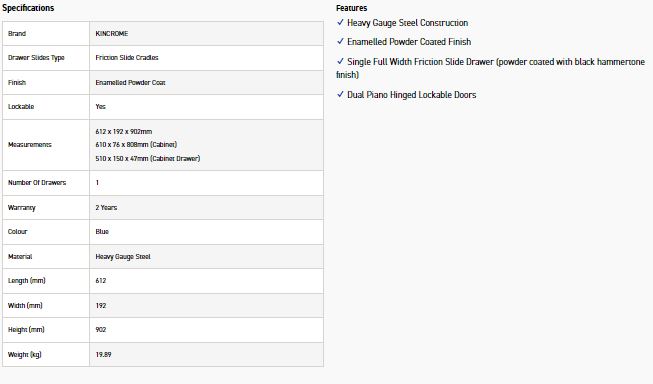Click the checkmark beside Heavy Gauge Steel Construction
This screenshot has height=384, width=653.
tap(340, 22)
